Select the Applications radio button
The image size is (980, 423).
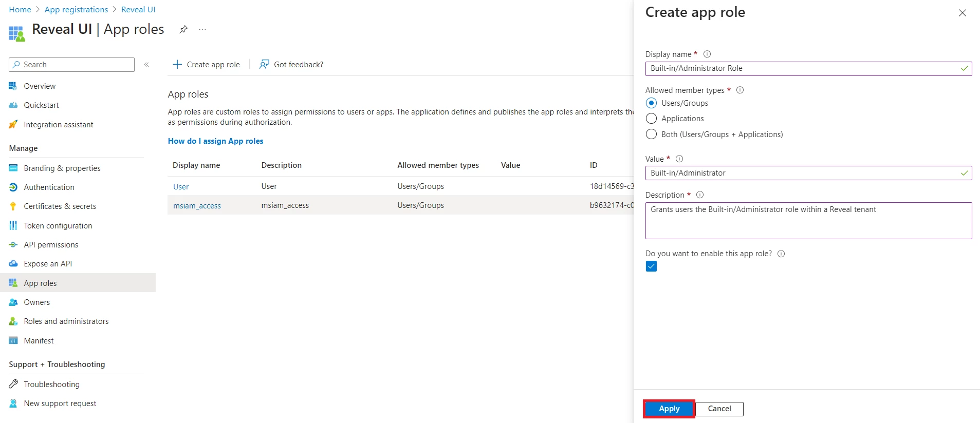[x=651, y=119]
